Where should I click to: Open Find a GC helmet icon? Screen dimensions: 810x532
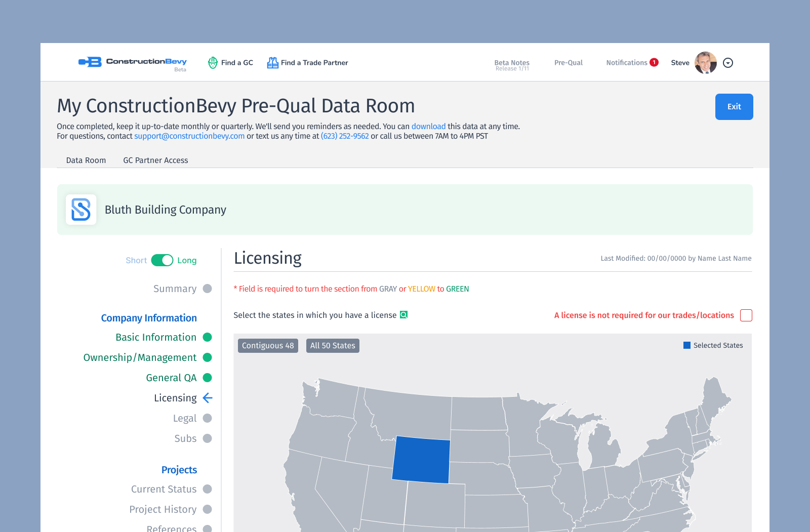pyautogui.click(x=213, y=63)
